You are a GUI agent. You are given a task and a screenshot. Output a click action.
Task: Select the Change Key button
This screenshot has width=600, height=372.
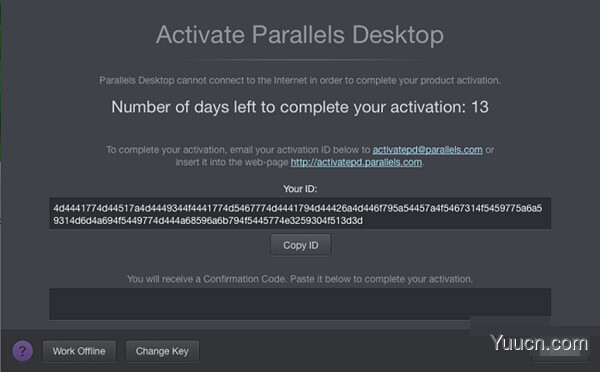[x=162, y=351]
